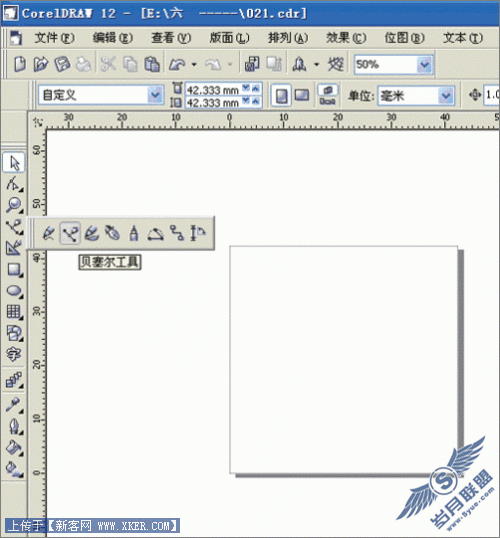The height and width of the screenshot is (538, 500).
Task: Click the Print icon
Action: 83,64
